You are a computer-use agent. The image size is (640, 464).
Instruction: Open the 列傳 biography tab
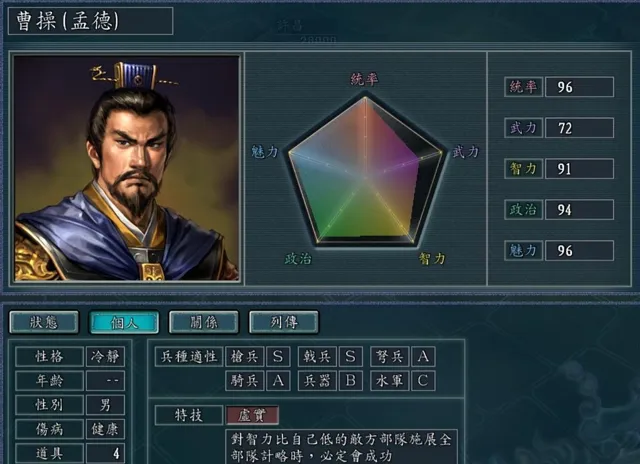click(284, 322)
